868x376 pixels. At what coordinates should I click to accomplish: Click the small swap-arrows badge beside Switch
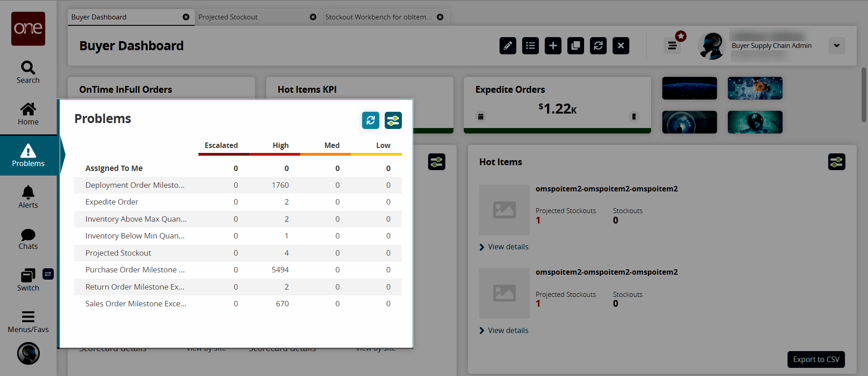[x=48, y=274]
